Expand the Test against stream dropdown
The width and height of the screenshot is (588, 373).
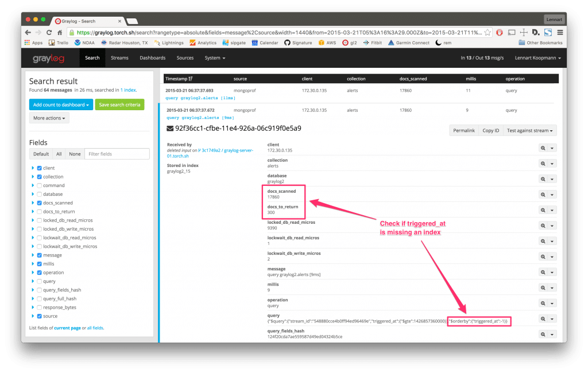click(531, 130)
